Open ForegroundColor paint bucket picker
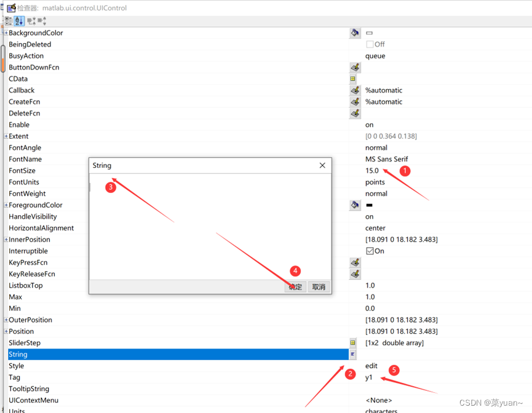 click(355, 205)
